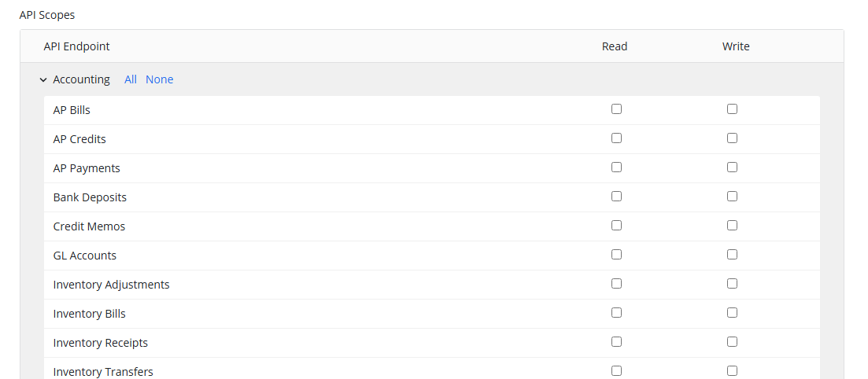Toggle Credit Memos Read permission
Image resolution: width=868 pixels, height=379 pixels.
point(616,226)
